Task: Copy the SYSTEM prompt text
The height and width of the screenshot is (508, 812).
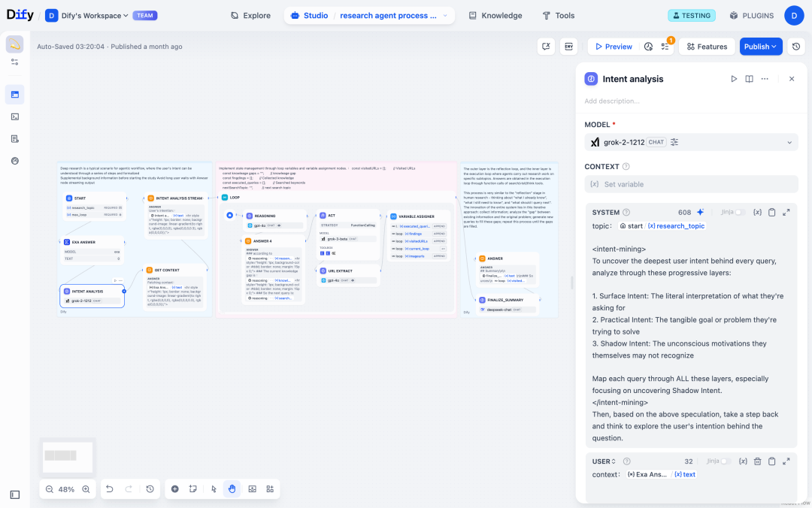Action: (x=771, y=213)
